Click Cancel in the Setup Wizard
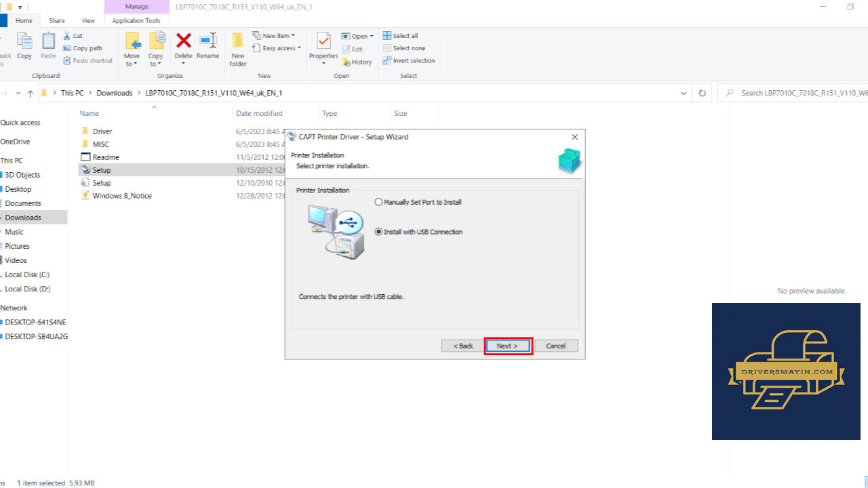868x488 pixels. tap(556, 346)
